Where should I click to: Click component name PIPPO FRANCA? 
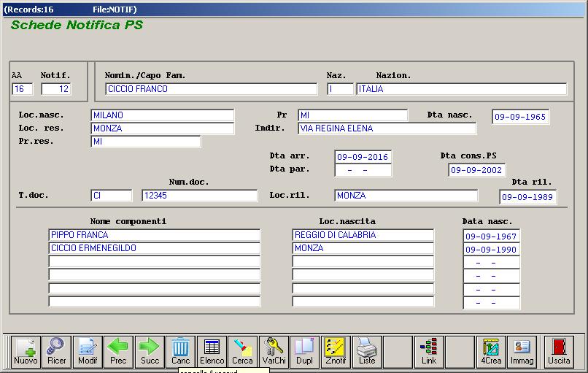click(x=155, y=235)
